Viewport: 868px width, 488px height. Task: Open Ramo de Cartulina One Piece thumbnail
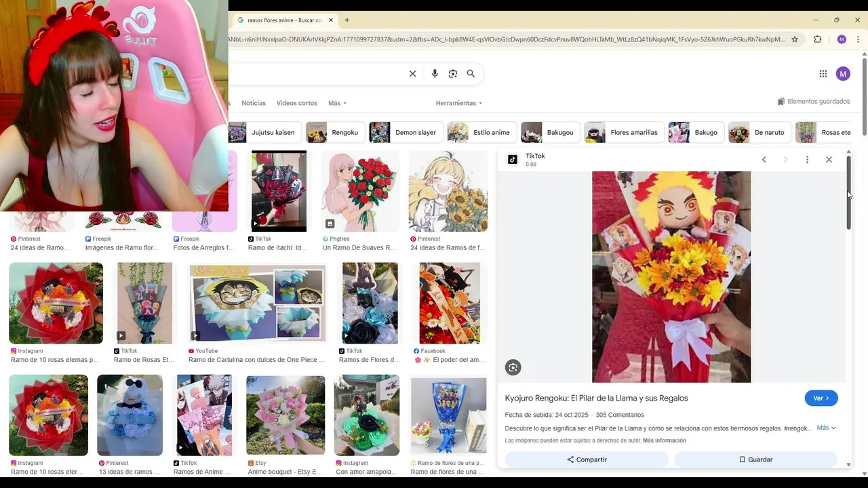[x=258, y=303]
